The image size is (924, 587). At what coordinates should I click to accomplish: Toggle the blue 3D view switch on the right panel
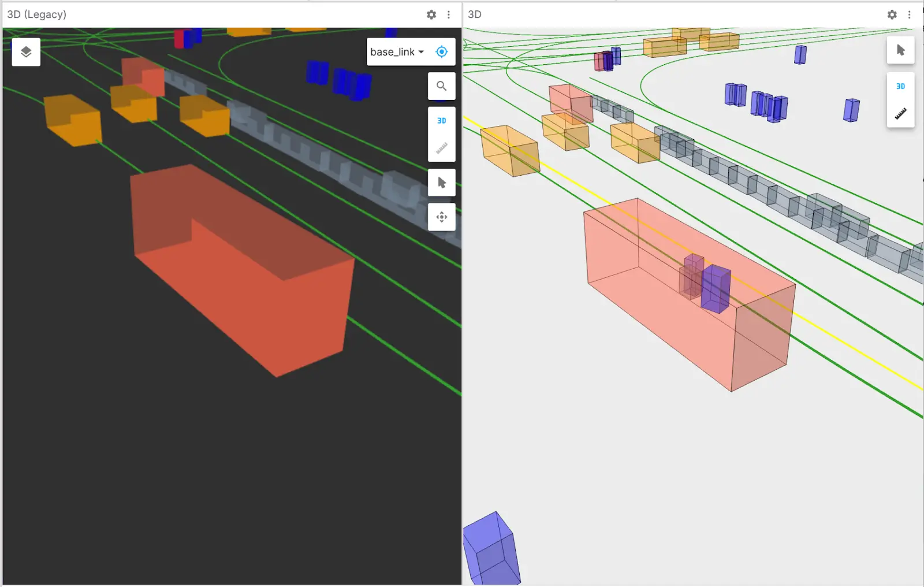pos(900,86)
